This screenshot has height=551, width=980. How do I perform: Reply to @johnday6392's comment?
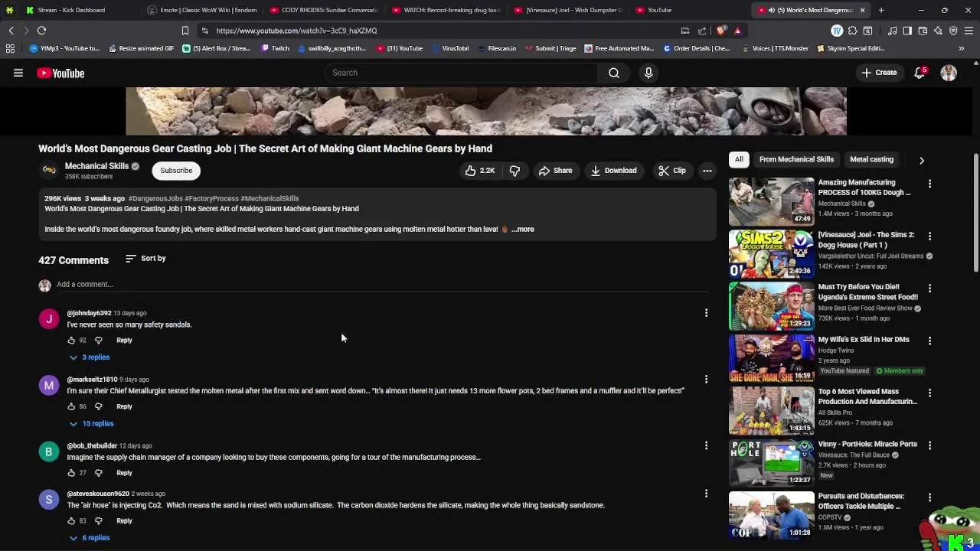[124, 341]
